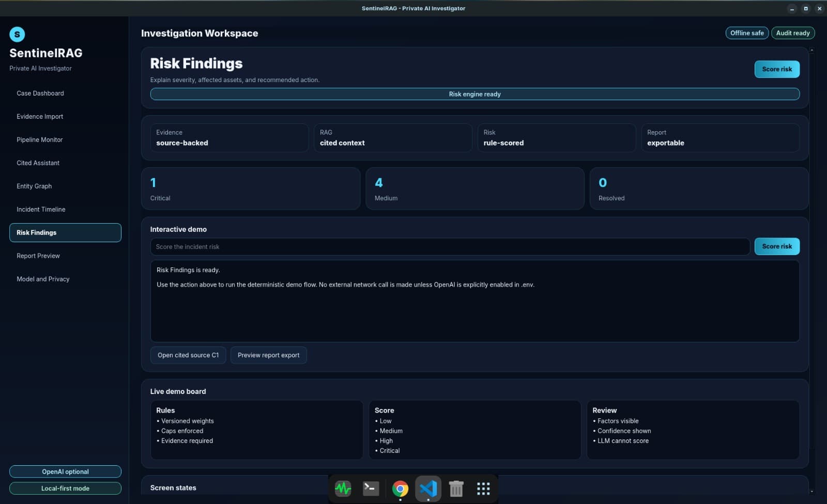827x504 pixels.
Task: Click the Resolved count card
Action: [699, 188]
